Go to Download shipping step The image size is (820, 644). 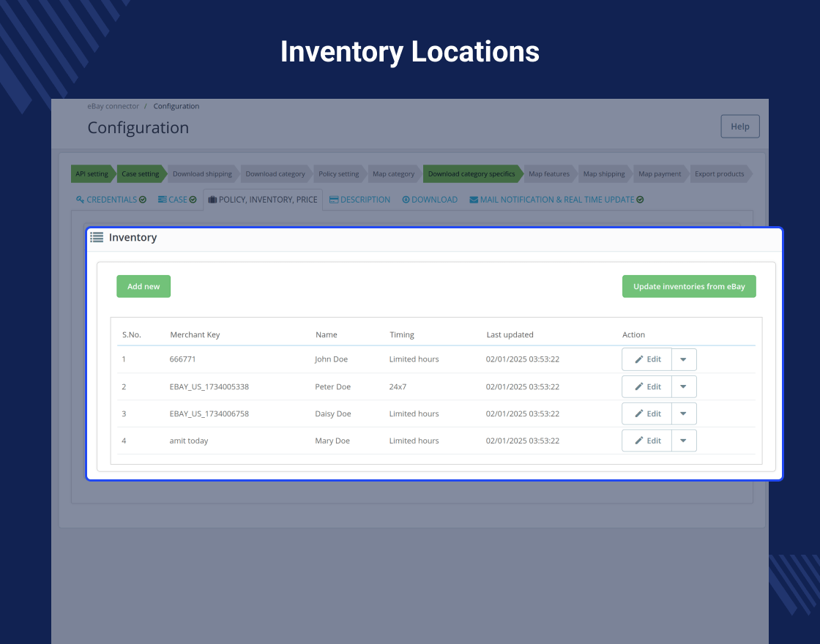pos(202,174)
